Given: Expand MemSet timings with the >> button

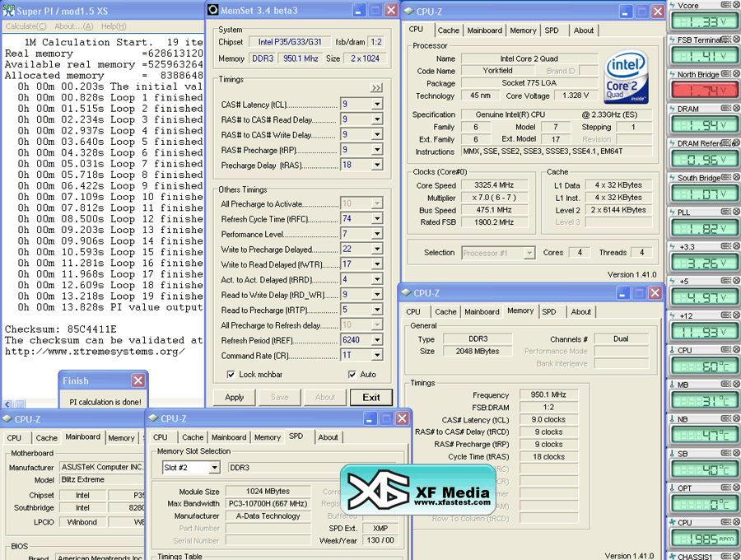Looking at the screenshot, I should pyautogui.click(x=376, y=88).
